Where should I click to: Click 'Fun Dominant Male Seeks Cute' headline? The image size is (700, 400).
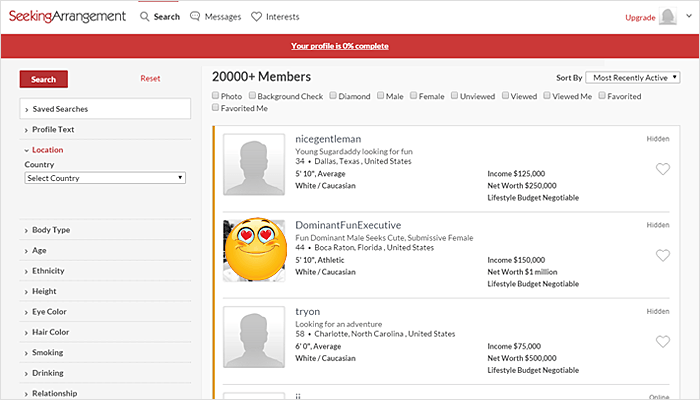[x=384, y=238]
